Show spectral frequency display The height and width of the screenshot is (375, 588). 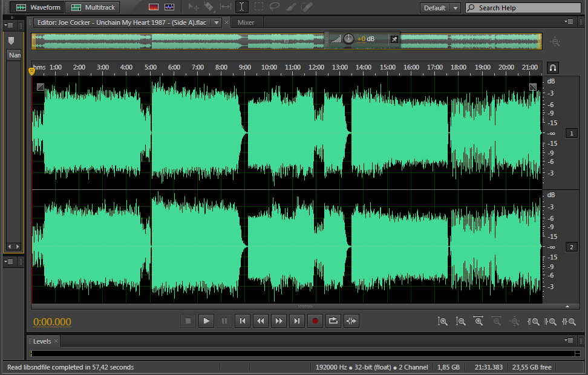[154, 7]
